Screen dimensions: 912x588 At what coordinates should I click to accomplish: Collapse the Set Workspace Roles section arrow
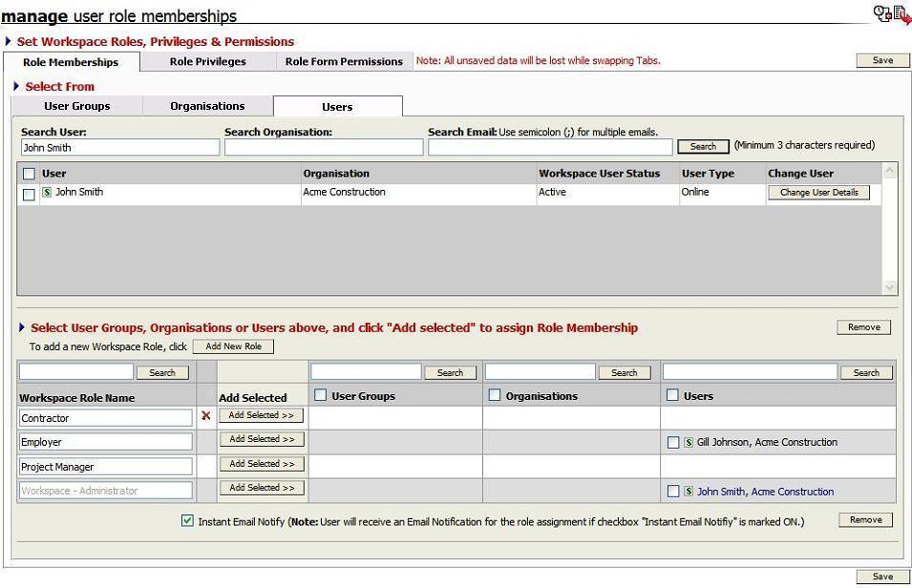point(9,41)
